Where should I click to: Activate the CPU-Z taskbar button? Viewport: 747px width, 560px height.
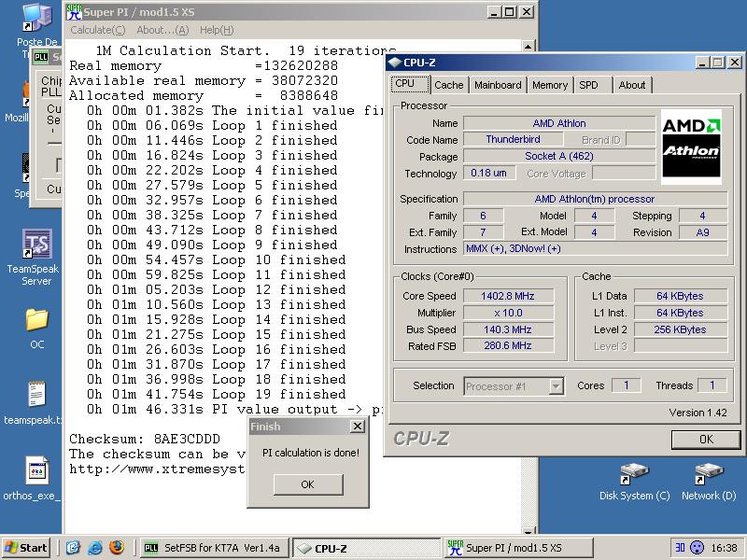pyautogui.click(x=366, y=548)
